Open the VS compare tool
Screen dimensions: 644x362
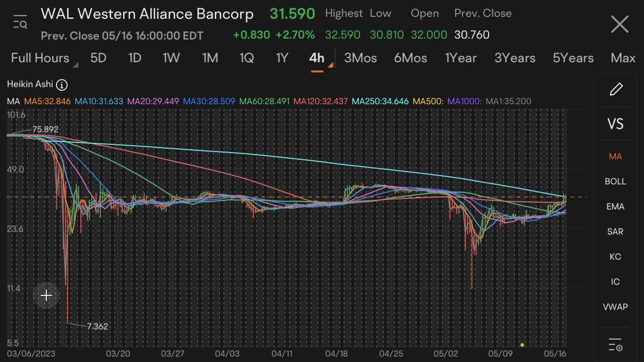click(616, 124)
